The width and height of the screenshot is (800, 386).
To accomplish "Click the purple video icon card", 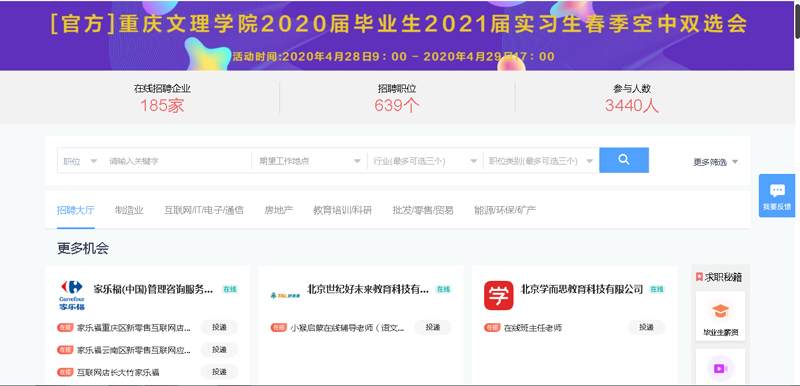I will point(720,368).
